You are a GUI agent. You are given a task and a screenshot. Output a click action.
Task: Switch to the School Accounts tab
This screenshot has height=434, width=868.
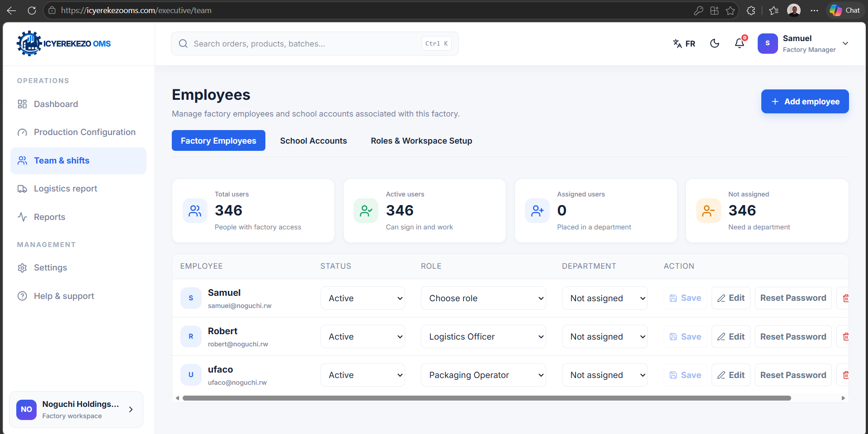coord(313,140)
